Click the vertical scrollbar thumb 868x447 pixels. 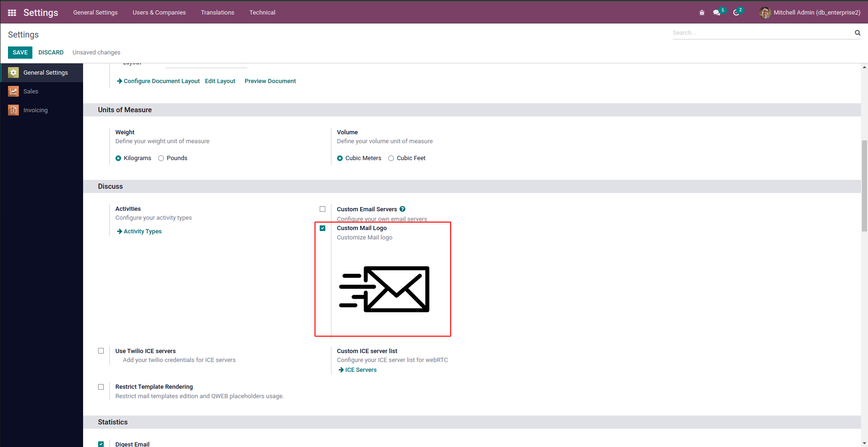[x=864, y=186]
